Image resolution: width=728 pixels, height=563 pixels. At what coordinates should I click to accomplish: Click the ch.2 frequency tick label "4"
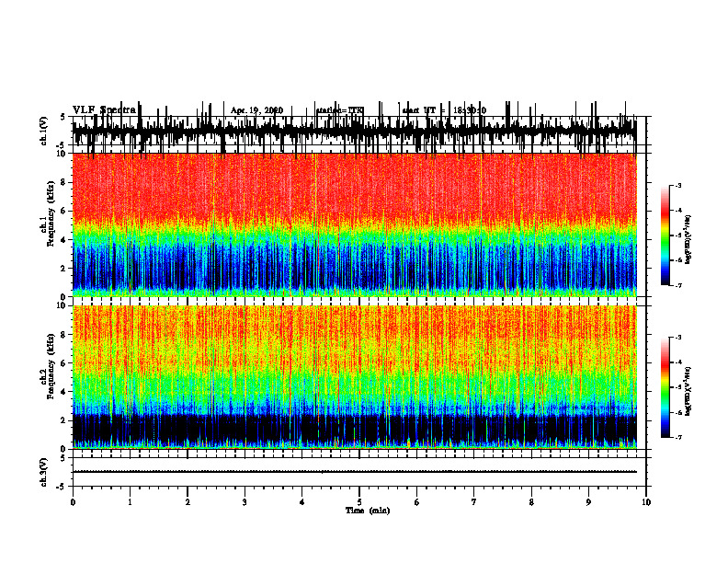coord(64,392)
